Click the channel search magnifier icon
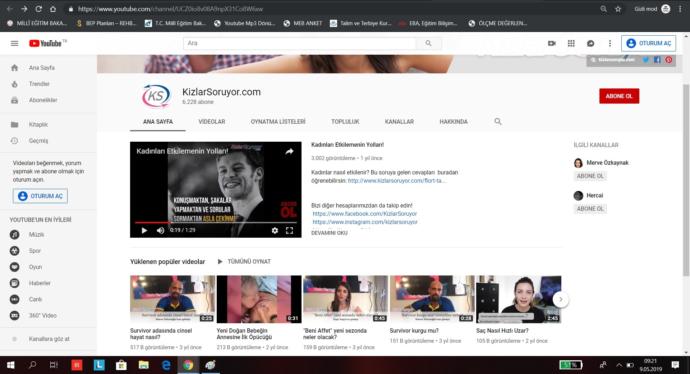This screenshot has width=690, height=374. tap(498, 121)
